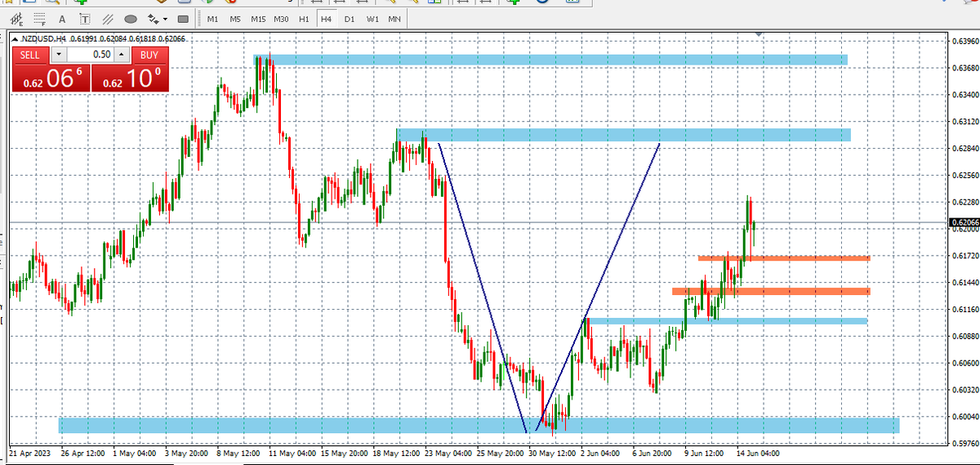Select the Arrows objects tool
Viewport: 980px width, 465px height.
(153, 19)
